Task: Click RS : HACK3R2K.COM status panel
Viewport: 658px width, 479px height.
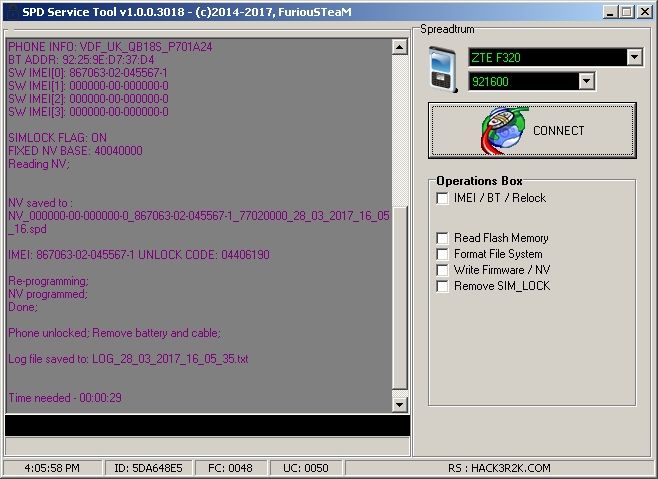Action: [x=499, y=468]
